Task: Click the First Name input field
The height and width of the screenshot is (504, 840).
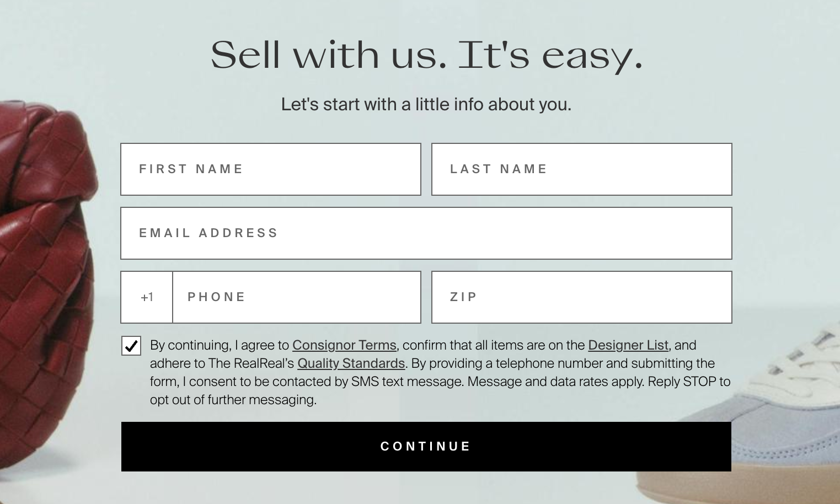Action: coord(270,169)
